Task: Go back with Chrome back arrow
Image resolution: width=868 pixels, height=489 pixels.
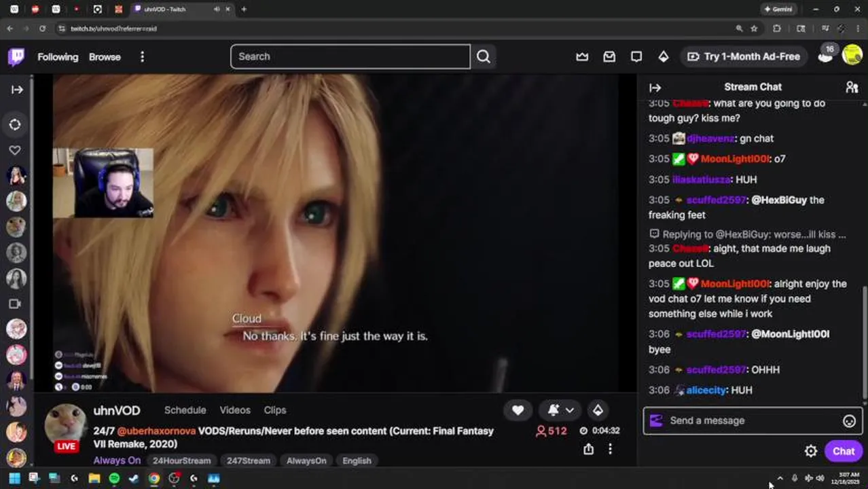Action: pos(10,29)
